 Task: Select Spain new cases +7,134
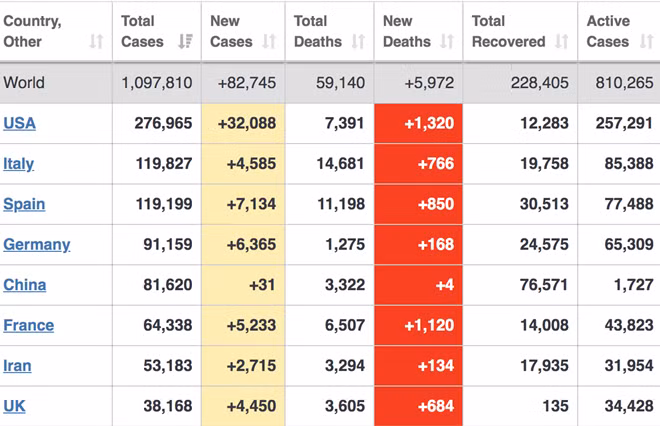pyautogui.click(x=251, y=204)
